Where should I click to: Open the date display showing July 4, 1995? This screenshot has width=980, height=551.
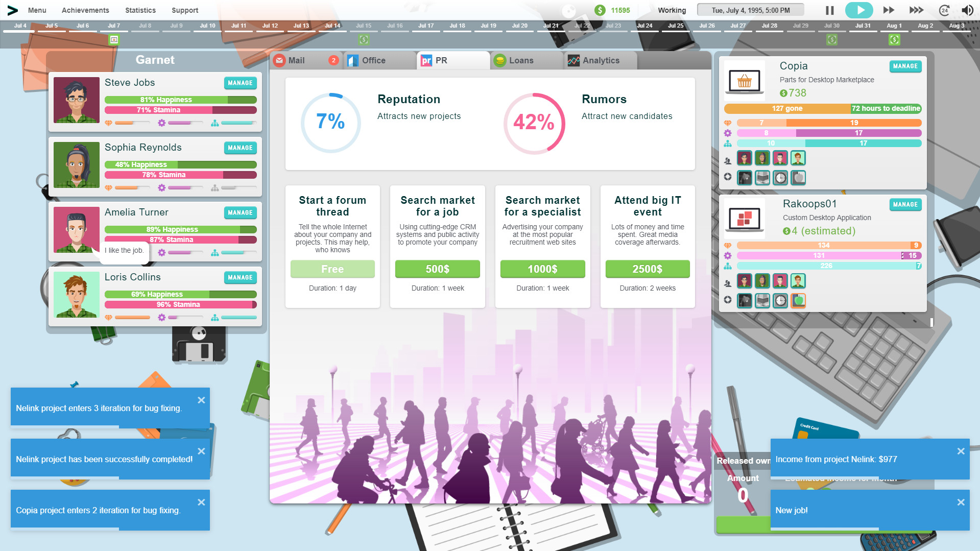click(750, 10)
